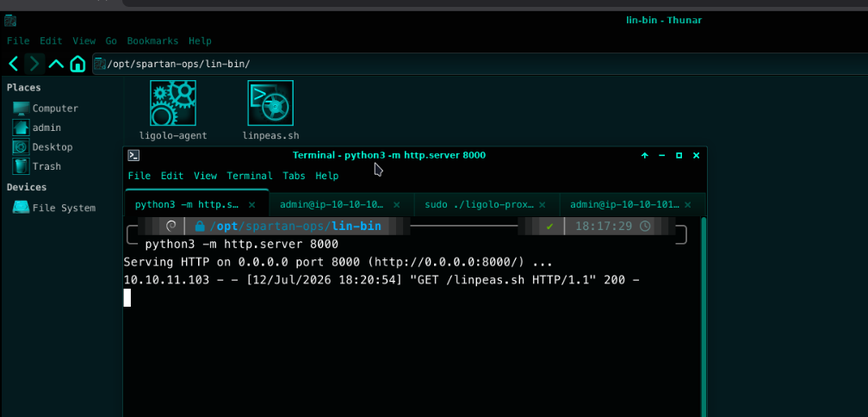Click the Thunar window icon in title bar
The width and height of the screenshot is (868, 417).
click(x=10, y=21)
